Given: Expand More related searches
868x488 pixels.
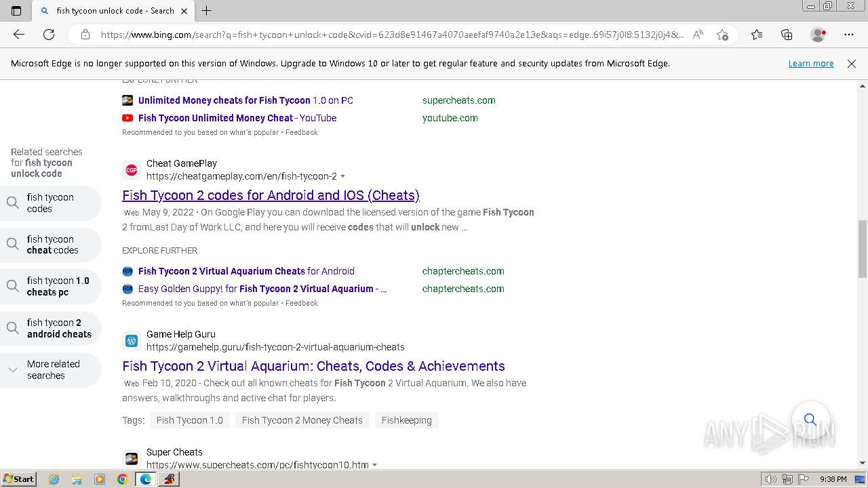Looking at the screenshot, I should (x=51, y=369).
